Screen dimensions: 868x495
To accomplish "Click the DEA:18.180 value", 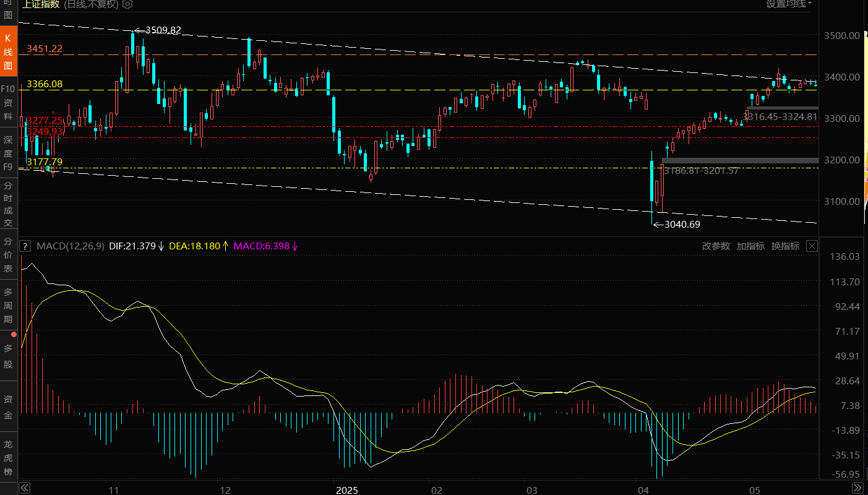I will (x=194, y=246).
